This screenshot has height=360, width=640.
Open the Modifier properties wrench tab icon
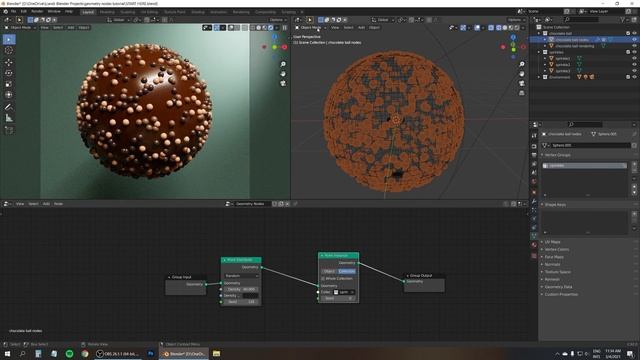[534, 201]
